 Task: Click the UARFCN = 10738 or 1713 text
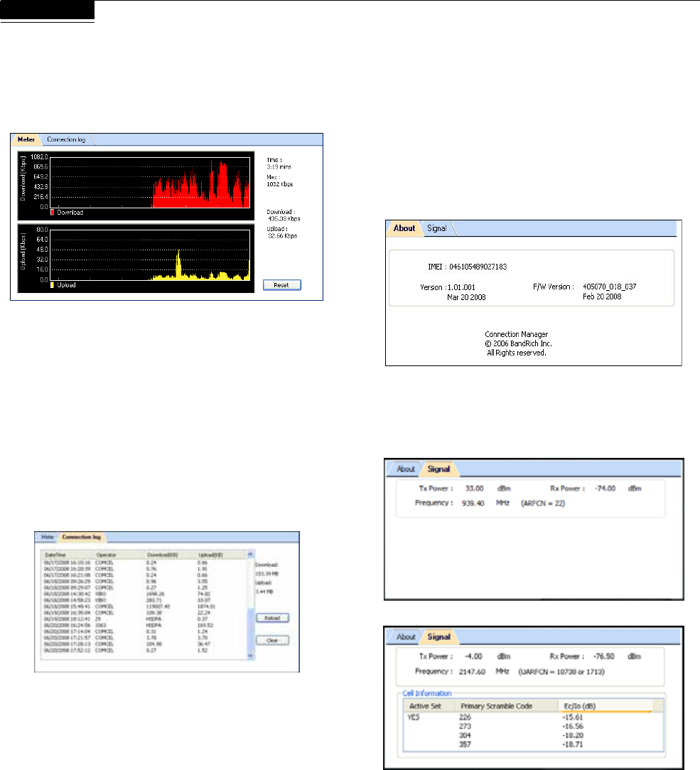tap(561, 672)
